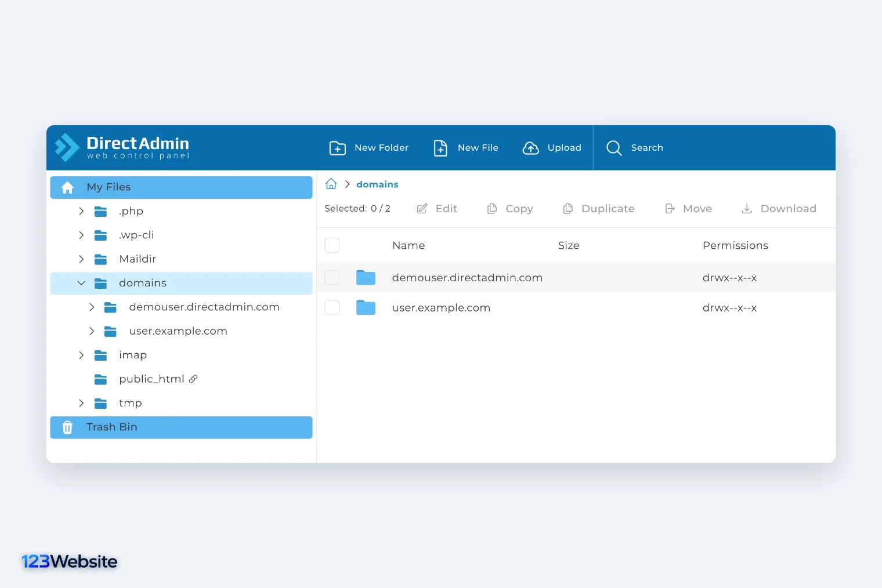Viewport: 882px width, 588px height.
Task: Select the My Files label in sidebar
Action: point(109,187)
